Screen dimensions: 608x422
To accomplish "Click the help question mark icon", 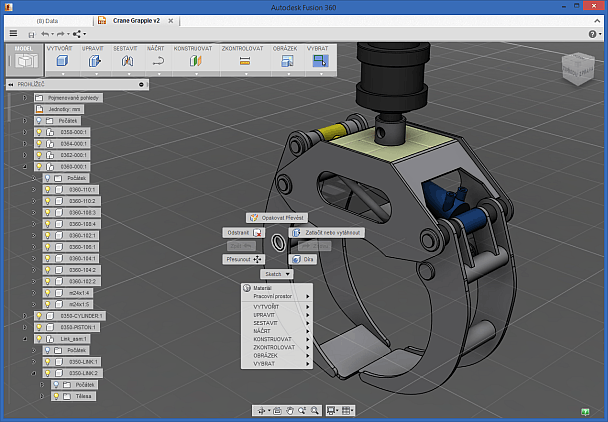I will click(x=592, y=34).
